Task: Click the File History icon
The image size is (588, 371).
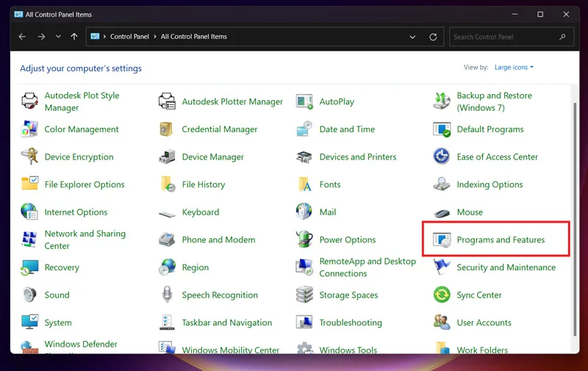Action: (168, 184)
